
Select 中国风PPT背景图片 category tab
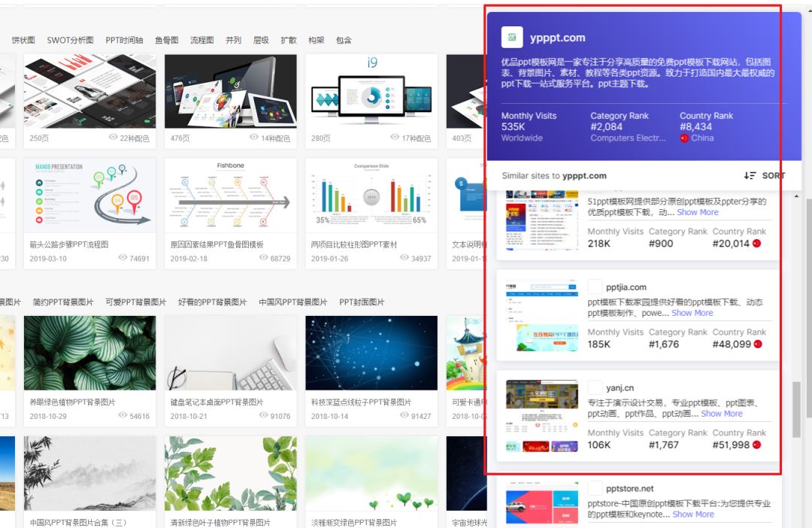pyautogui.click(x=293, y=302)
